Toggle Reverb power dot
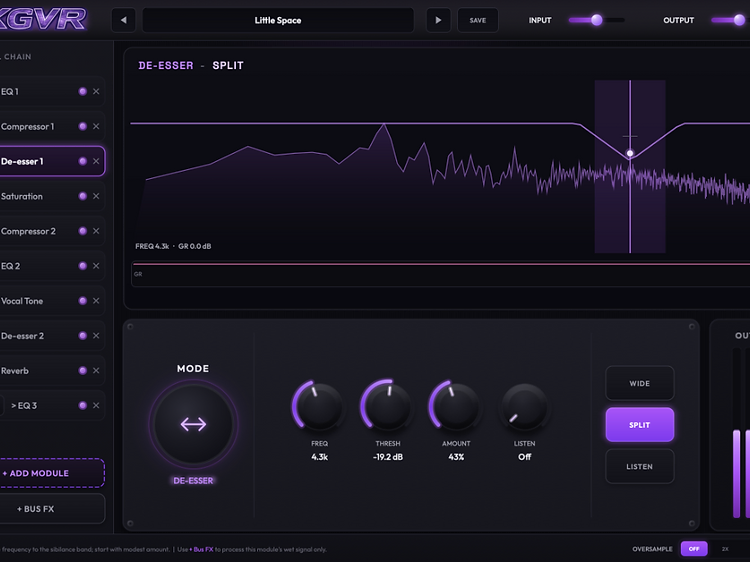The image size is (750, 562). pyautogui.click(x=83, y=371)
